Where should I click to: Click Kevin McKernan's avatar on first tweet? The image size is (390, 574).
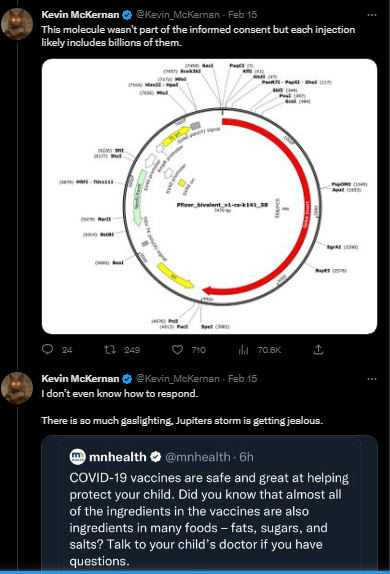click(17, 23)
